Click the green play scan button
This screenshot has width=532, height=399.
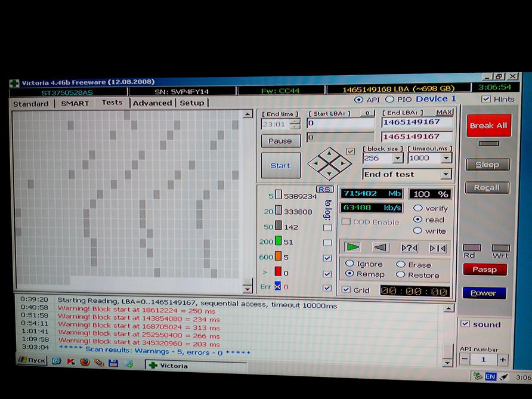tap(352, 247)
